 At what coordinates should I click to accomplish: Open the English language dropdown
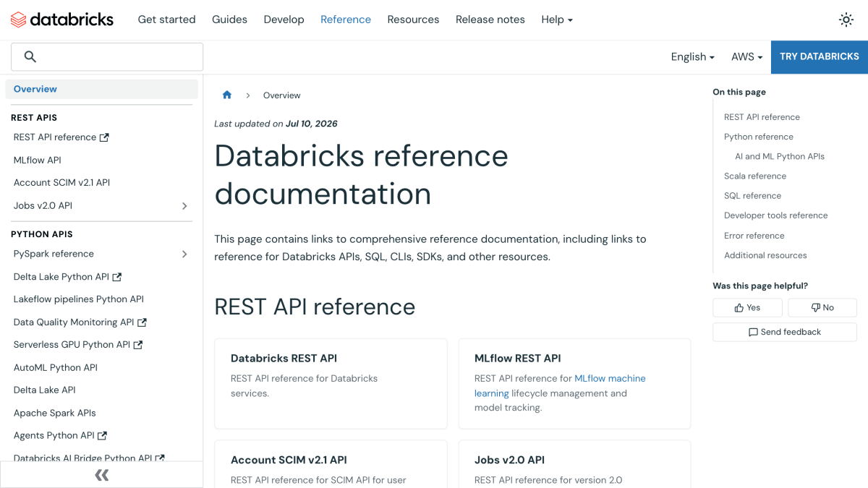692,56
